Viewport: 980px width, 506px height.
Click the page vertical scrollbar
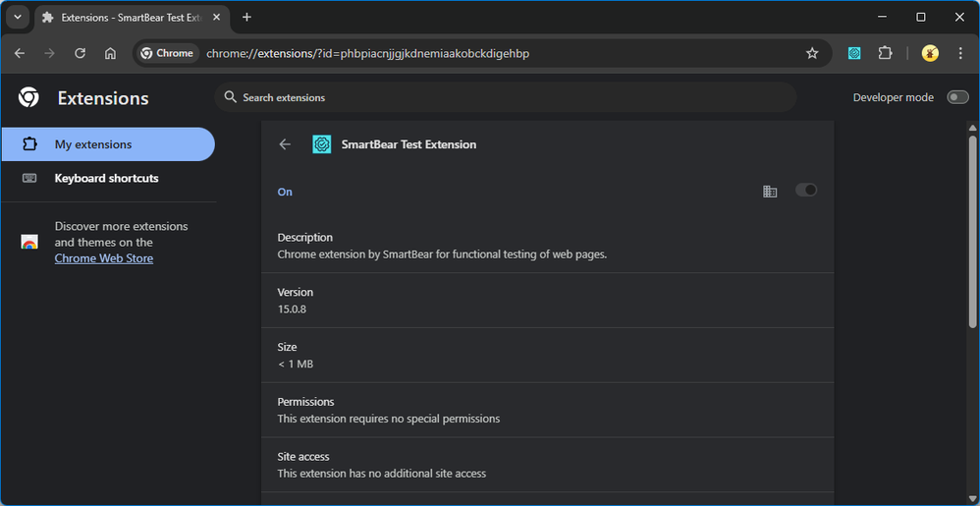coord(972,226)
